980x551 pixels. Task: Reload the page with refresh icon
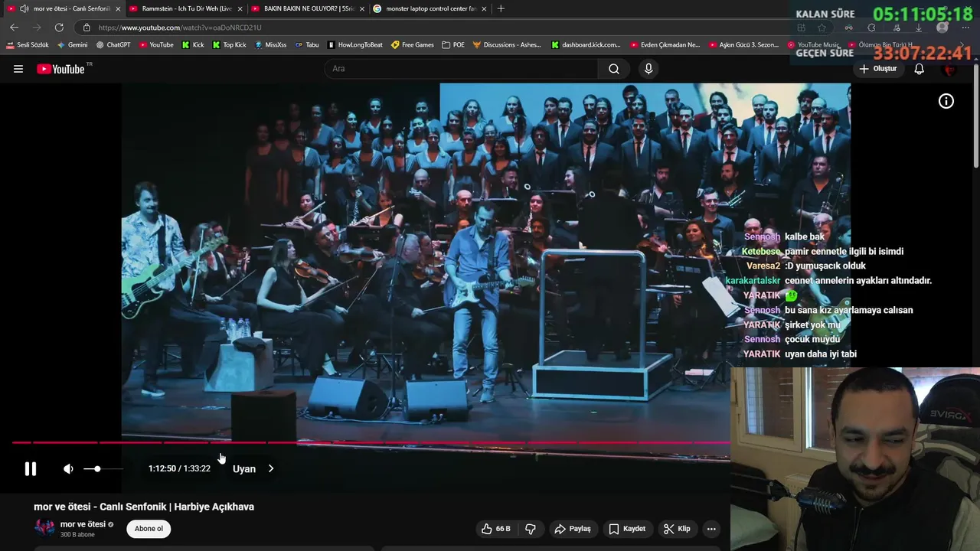click(59, 28)
